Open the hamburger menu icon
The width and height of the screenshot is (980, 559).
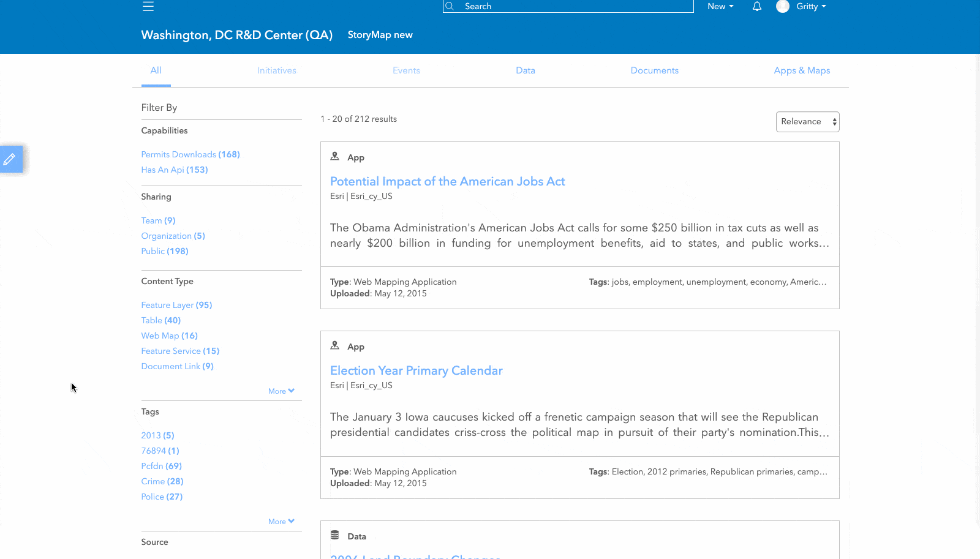(x=148, y=7)
